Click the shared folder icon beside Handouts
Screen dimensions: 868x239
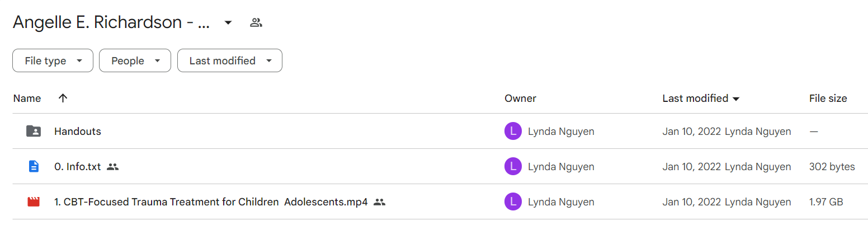pos(34,132)
